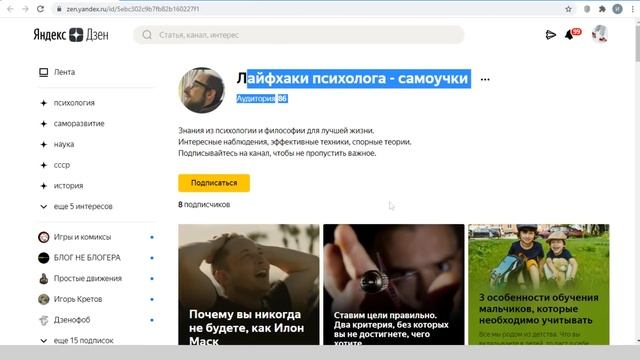Open the three-dot menu beside the channel title

click(x=485, y=79)
